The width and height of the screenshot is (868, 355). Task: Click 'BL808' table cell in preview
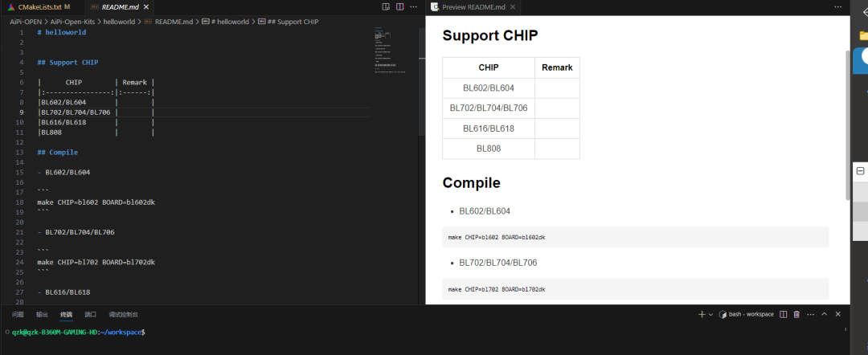click(x=489, y=149)
